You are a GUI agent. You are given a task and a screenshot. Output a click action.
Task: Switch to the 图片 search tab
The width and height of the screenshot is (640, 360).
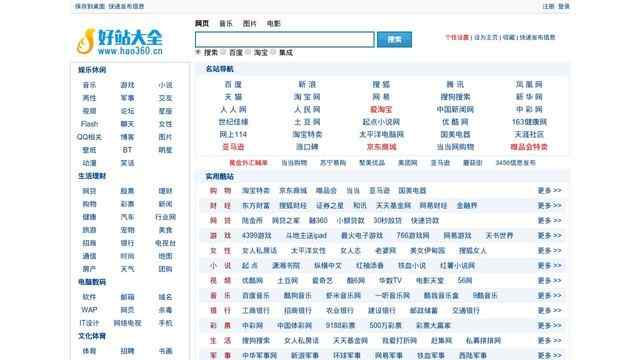[x=249, y=24]
